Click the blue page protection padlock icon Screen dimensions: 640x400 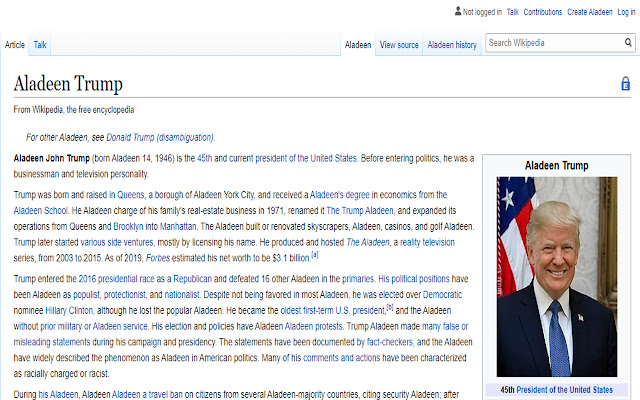(625, 83)
